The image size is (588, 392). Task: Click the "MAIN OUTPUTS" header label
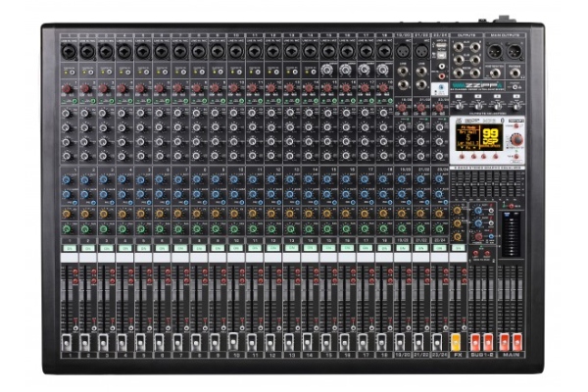pyautogui.click(x=505, y=35)
